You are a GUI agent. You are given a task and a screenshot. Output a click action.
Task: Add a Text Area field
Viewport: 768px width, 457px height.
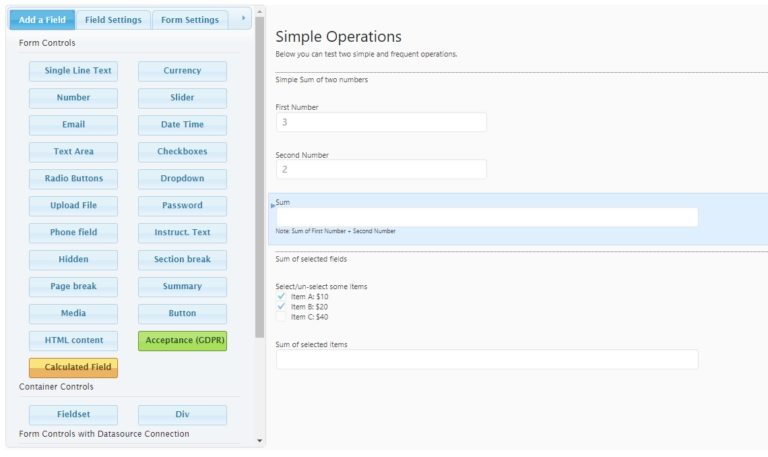(73, 152)
